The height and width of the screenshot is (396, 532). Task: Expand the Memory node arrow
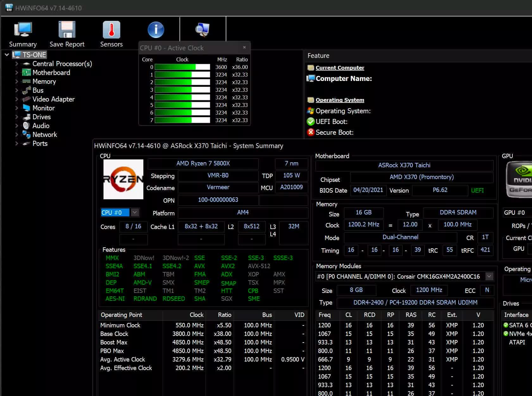(17, 81)
